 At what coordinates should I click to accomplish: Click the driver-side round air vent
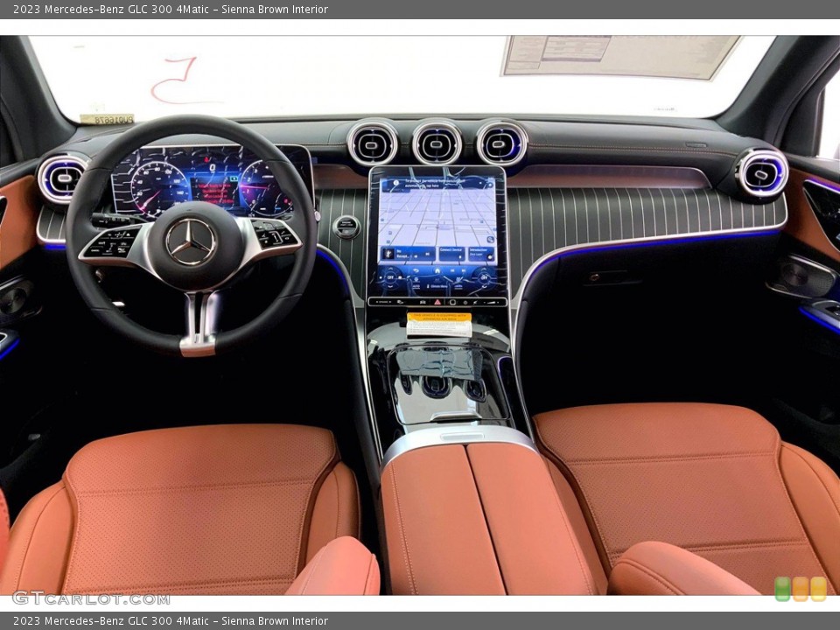click(62, 178)
